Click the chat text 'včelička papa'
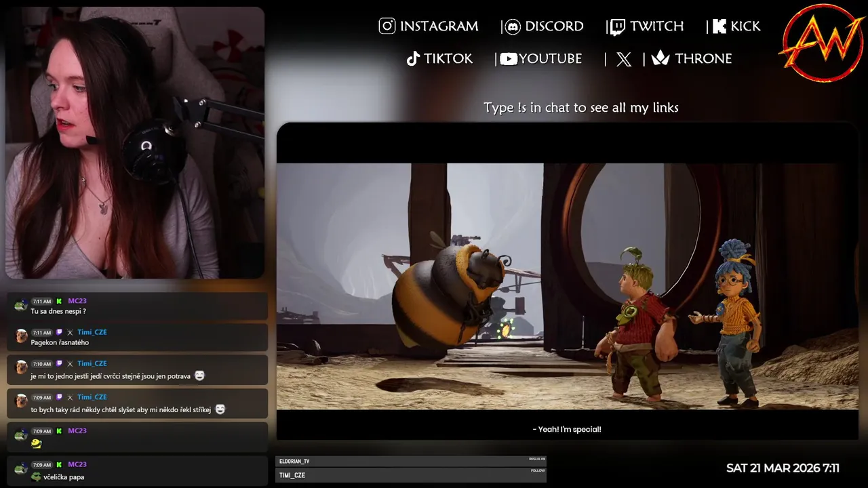Image resolution: width=868 pixels, height=488 pixels. [64, 477]
